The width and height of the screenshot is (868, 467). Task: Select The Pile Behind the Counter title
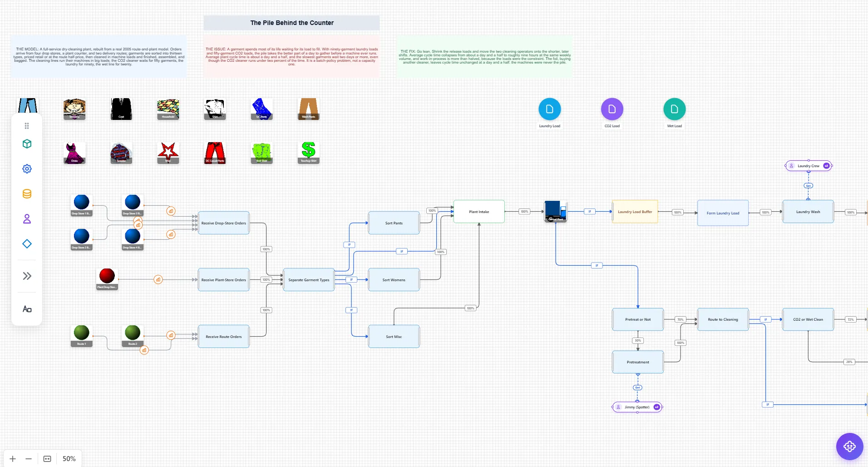click(x=292, y=23)
